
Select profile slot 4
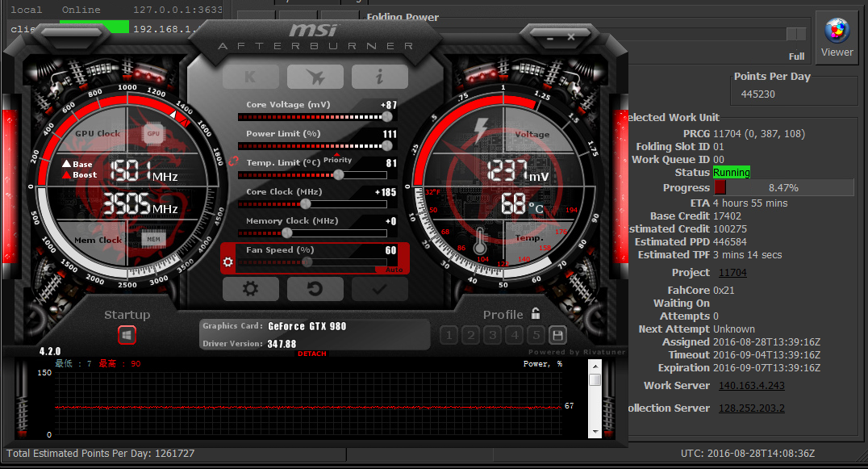point(515,335)
